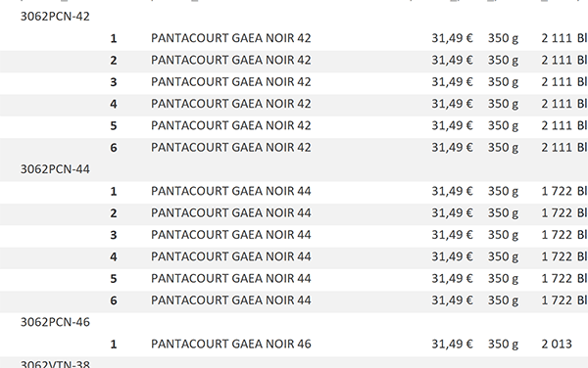Select the 3062PCN-42 group header
The height and width of the screenshot is (368, 588).
(55, 17)
